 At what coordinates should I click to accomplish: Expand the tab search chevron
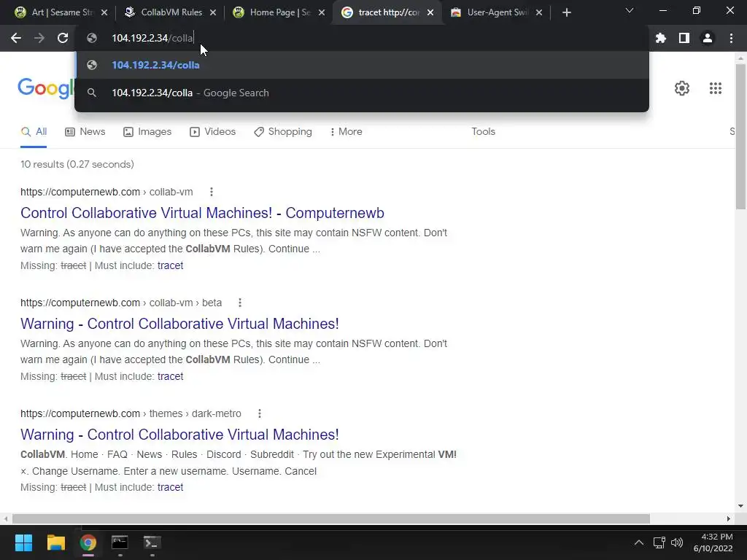(x=630, y=10)
